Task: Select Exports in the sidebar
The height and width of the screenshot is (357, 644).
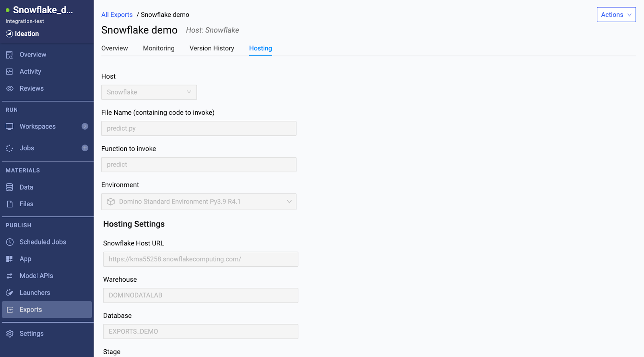Action: point(47,310)
